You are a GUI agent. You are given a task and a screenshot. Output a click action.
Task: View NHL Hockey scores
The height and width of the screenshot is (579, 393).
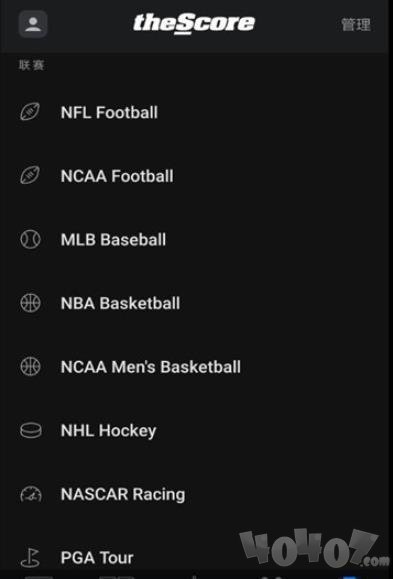tap(109, 431)
